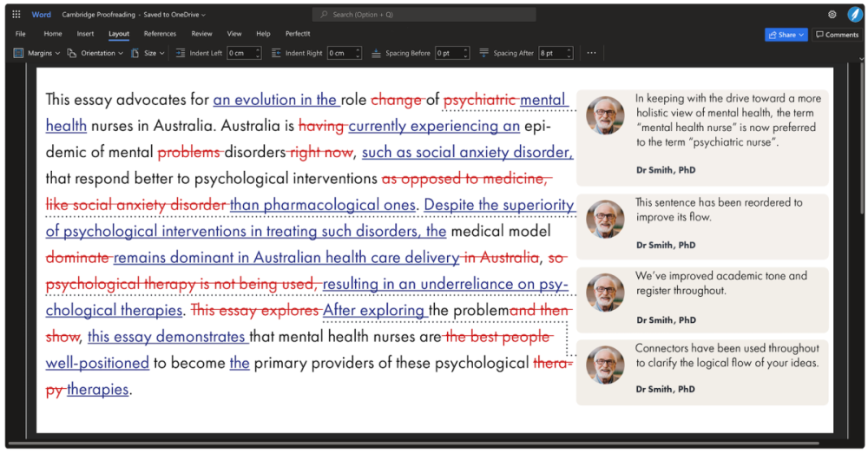Click the page Orientation icon

click(72, 53)
